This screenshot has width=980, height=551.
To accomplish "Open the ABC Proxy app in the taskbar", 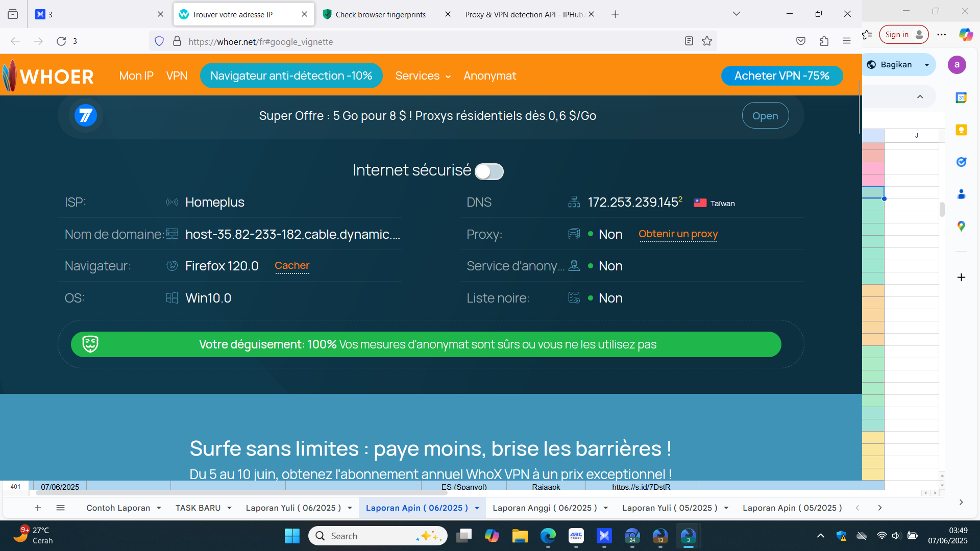I will (x=576, y=536).
